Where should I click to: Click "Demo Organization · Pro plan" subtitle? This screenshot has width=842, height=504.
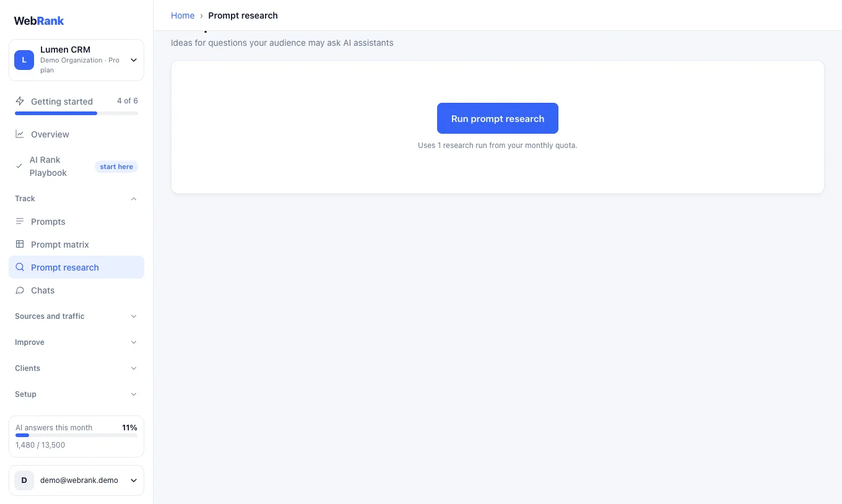[80, 65]
